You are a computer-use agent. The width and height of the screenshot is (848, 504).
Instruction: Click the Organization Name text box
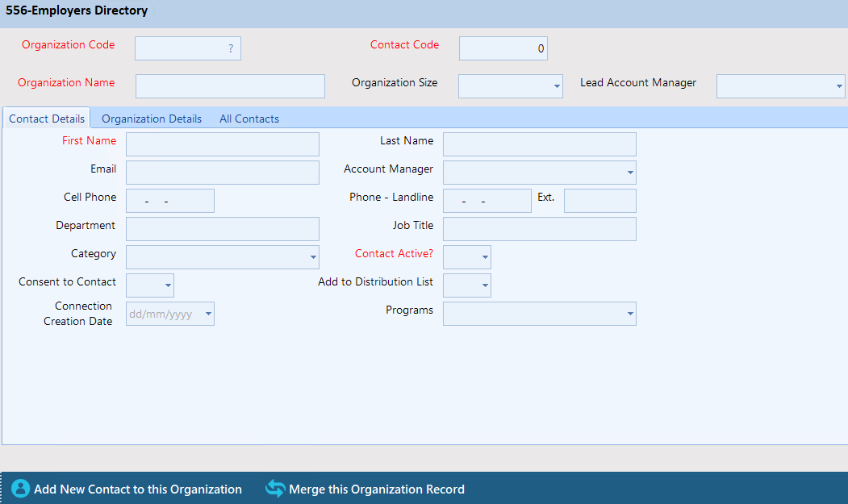[x=230, y=86]
